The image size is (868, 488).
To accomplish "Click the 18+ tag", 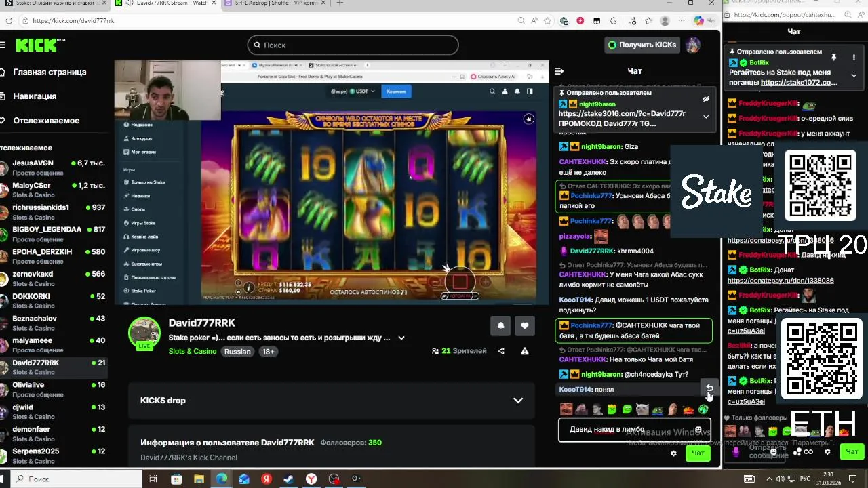I will [x=269, y=352].
